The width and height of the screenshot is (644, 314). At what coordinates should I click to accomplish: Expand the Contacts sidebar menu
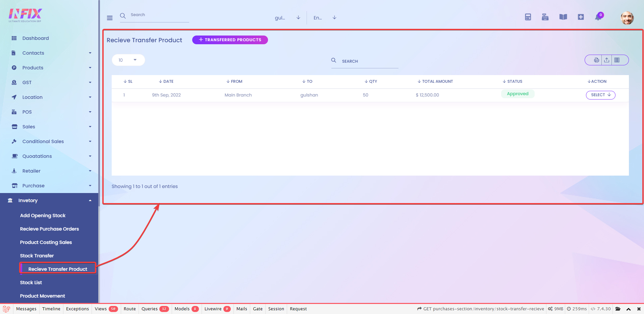click(x=49, y=53)
